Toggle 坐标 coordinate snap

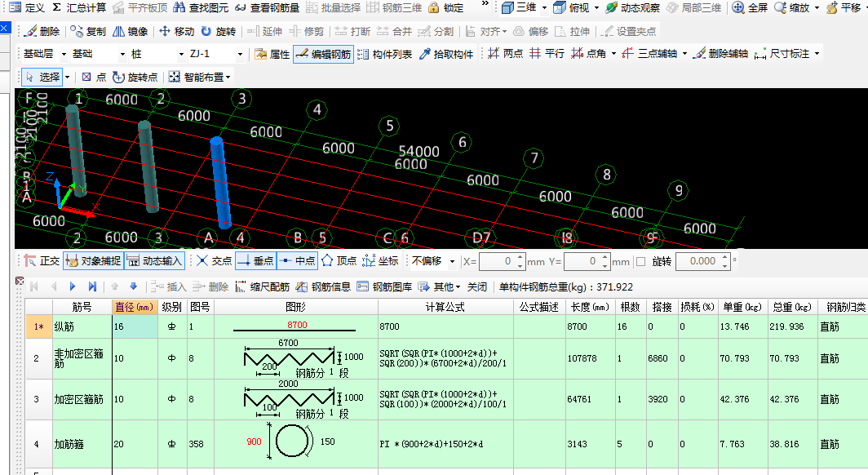[380, 260]
